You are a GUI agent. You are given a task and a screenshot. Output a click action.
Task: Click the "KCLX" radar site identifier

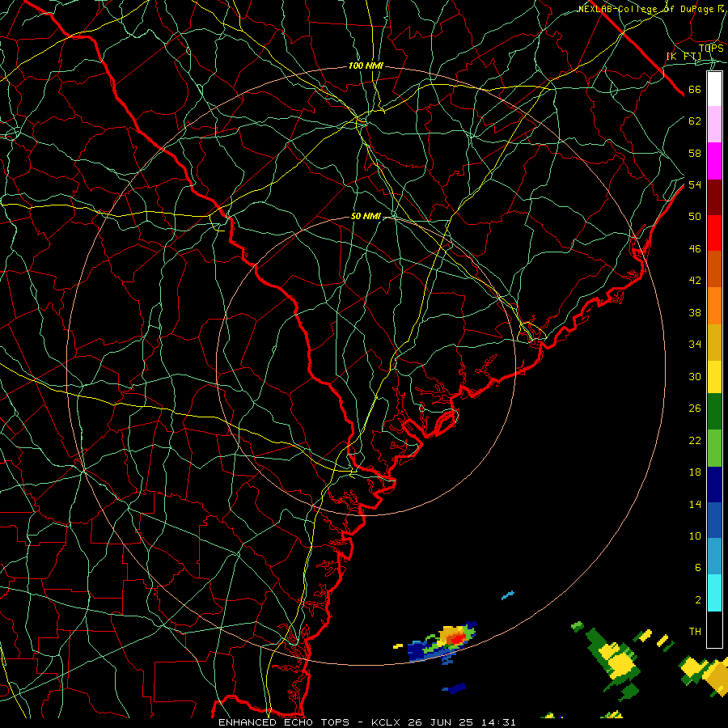coord(386,722)
